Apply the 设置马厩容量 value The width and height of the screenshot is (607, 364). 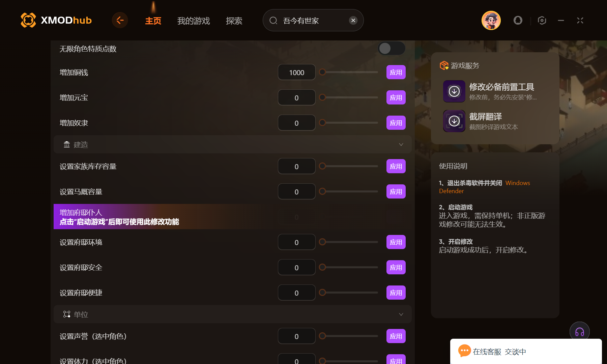(396, 192)
